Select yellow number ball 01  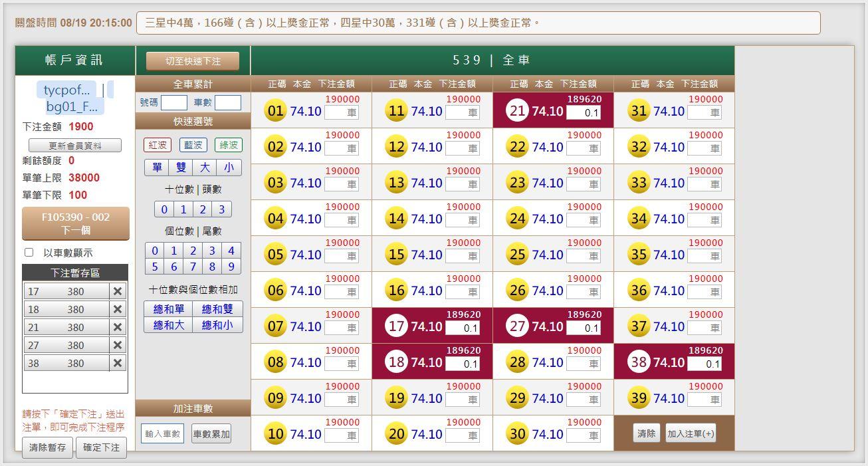[x=275, y=111]
